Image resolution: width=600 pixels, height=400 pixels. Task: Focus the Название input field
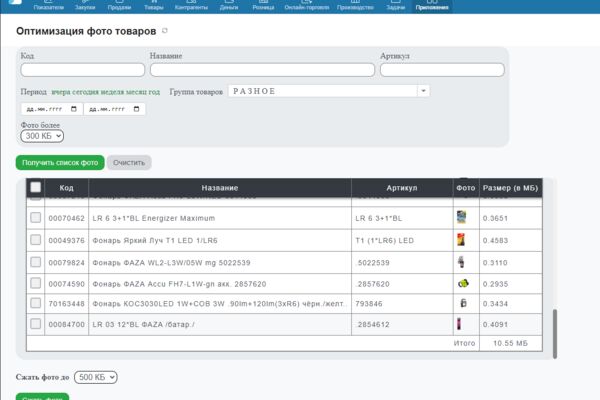point(262,70)
